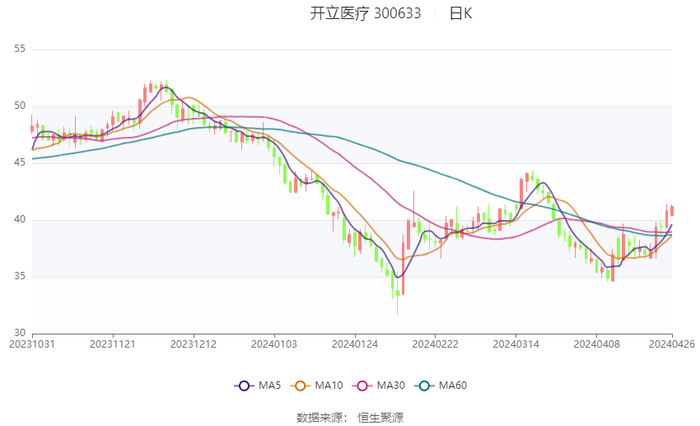Click the 55 price label on the y-axis
The image size is (700, 426).
pos(20,49)
